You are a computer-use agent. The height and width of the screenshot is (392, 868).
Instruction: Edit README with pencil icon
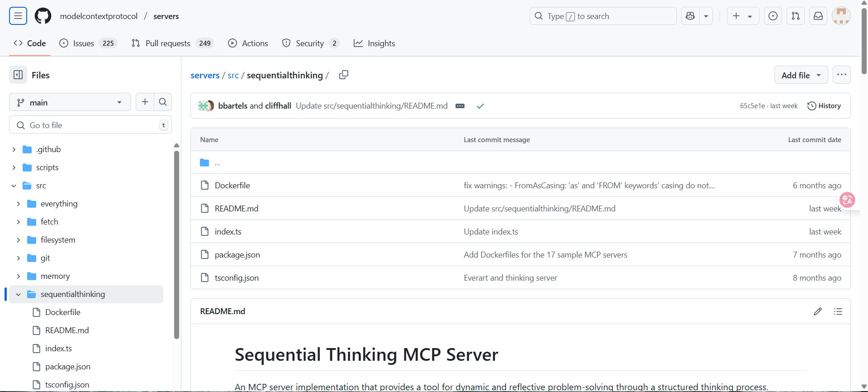[x=818, y=311]
